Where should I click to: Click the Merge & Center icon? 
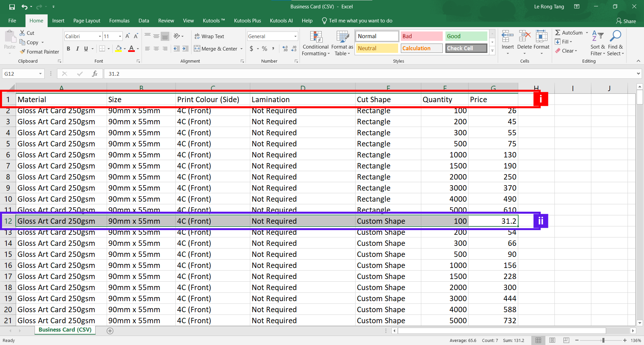(x=197, y=49)
